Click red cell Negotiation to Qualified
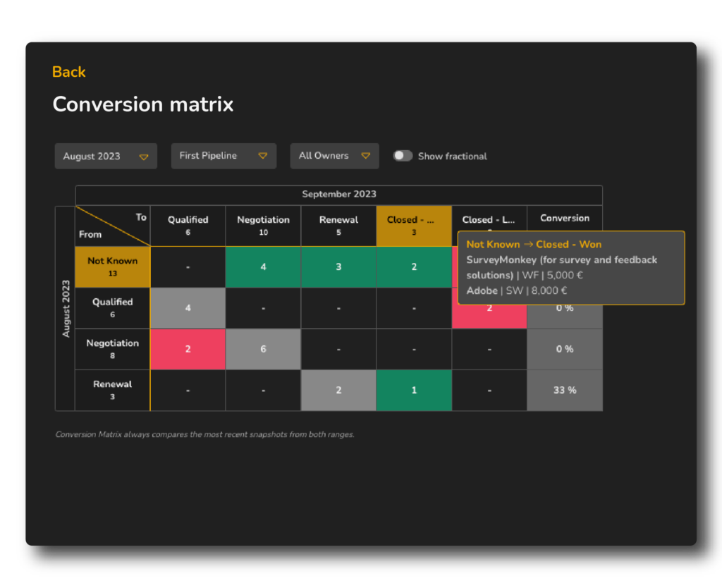This screenshot has width=722, height=588. [x=188, y=349]
